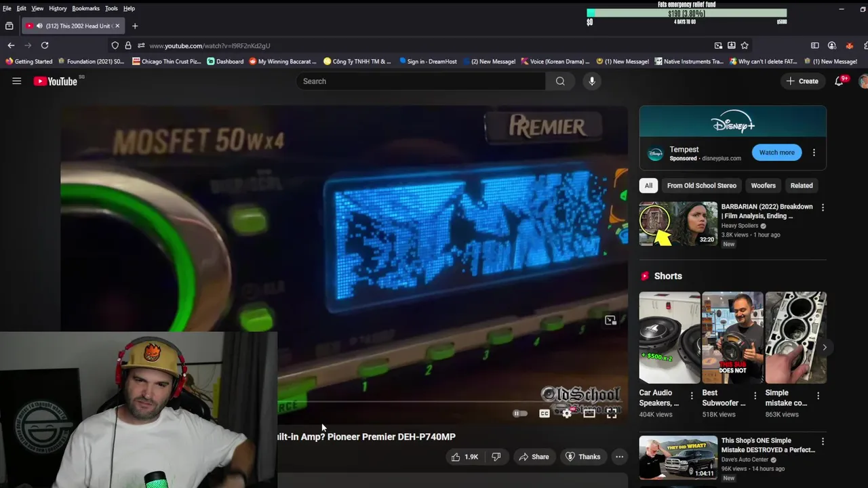
Task: Open Firefox list-all-tabs view icon
Action: [9, 26]
